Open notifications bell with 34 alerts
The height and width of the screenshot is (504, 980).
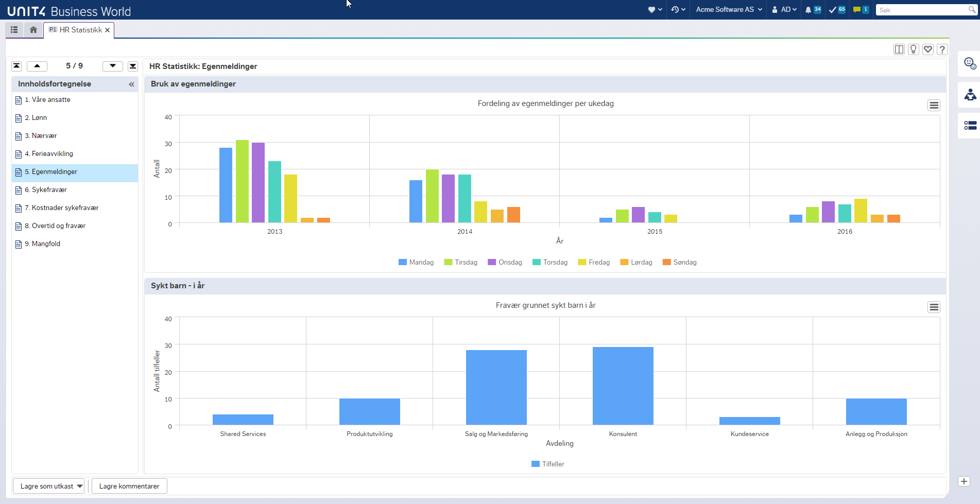pos(813,9)
